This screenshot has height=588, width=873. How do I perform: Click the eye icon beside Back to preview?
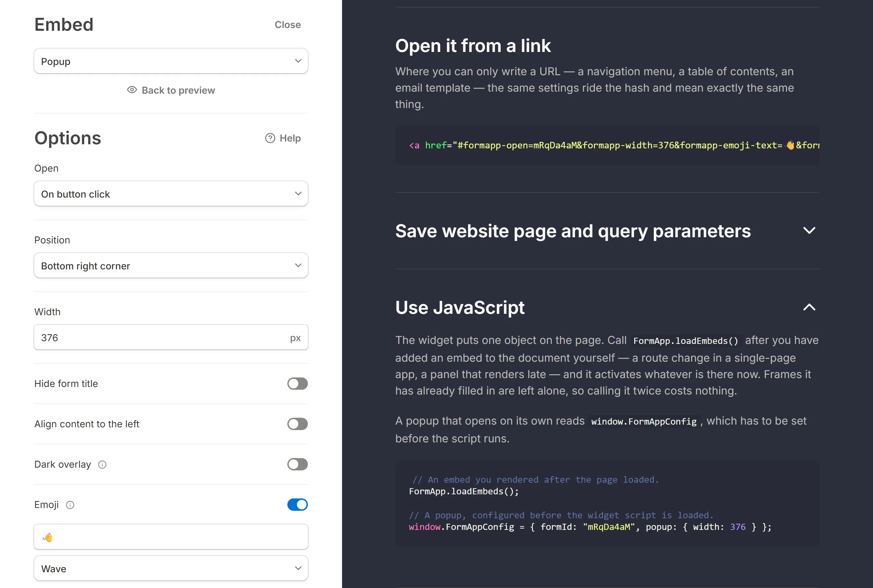coord(132,90)
